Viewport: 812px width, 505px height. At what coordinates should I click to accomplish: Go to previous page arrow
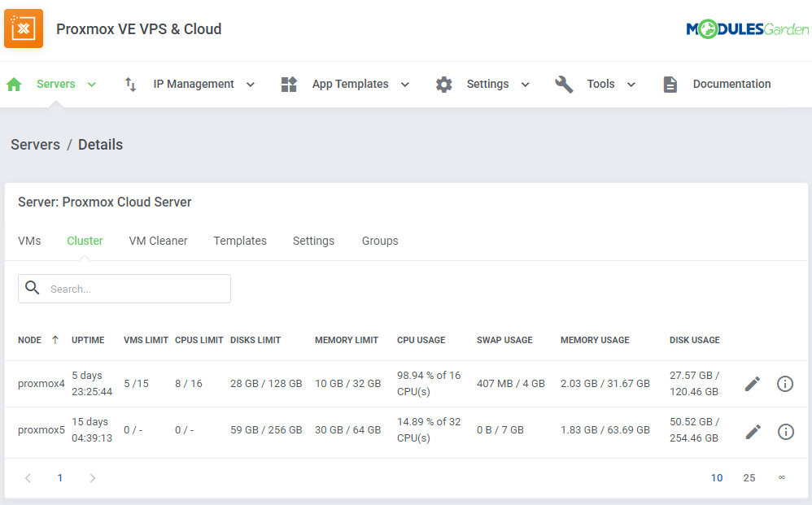click(x=28, y=478)
